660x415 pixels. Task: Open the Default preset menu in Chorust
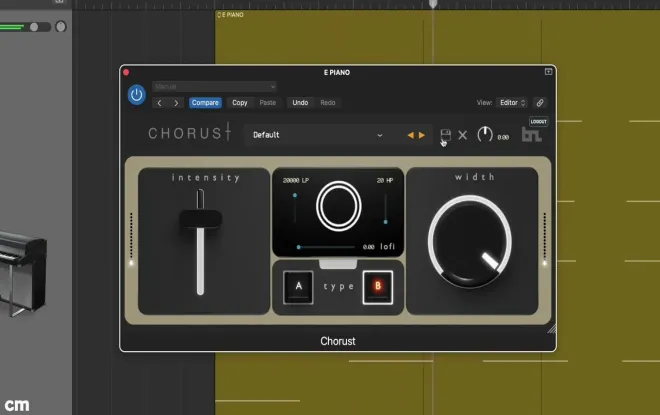[x=318, y=135]
